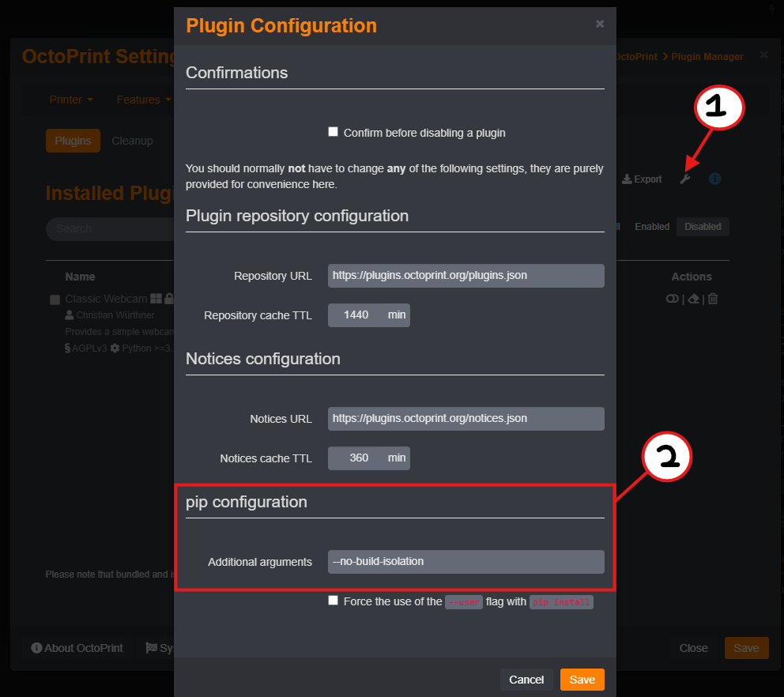Viewport: 784px width, 697px height.
Task: Filter plugin list by Disabled
Action: coord(703,227)
